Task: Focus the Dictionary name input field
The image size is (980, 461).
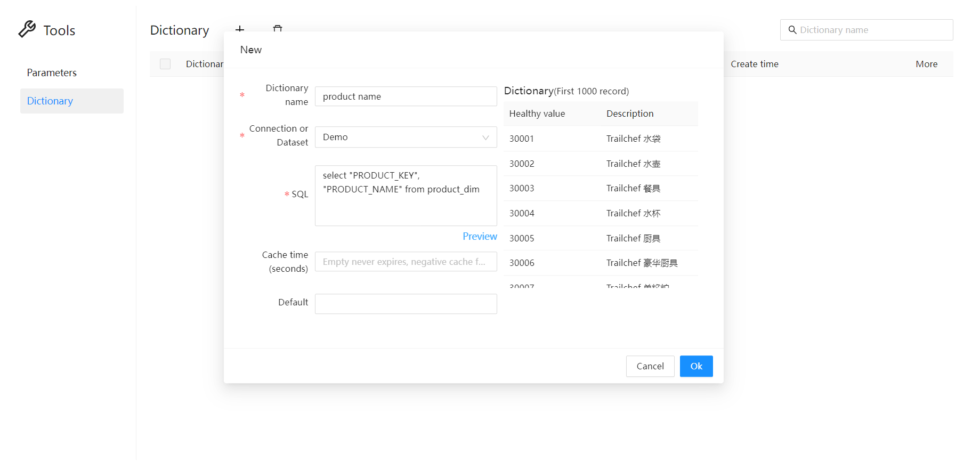Action: (x=406, y=96)
